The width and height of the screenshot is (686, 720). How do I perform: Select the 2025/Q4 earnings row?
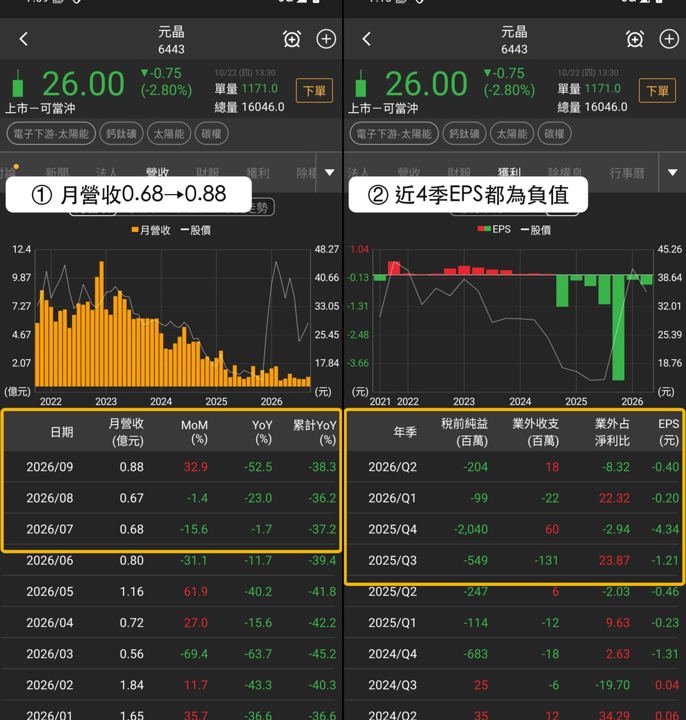pyautogui.click(x=514, y=529)
